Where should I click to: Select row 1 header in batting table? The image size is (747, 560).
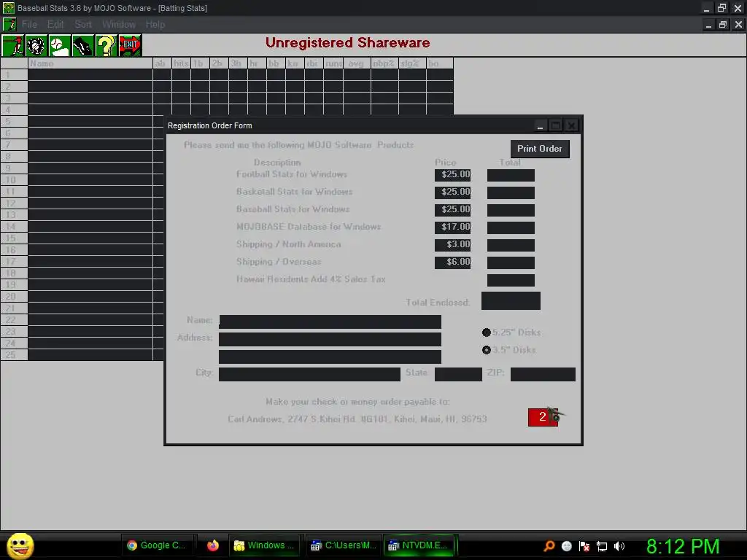(x=15, y=75)
